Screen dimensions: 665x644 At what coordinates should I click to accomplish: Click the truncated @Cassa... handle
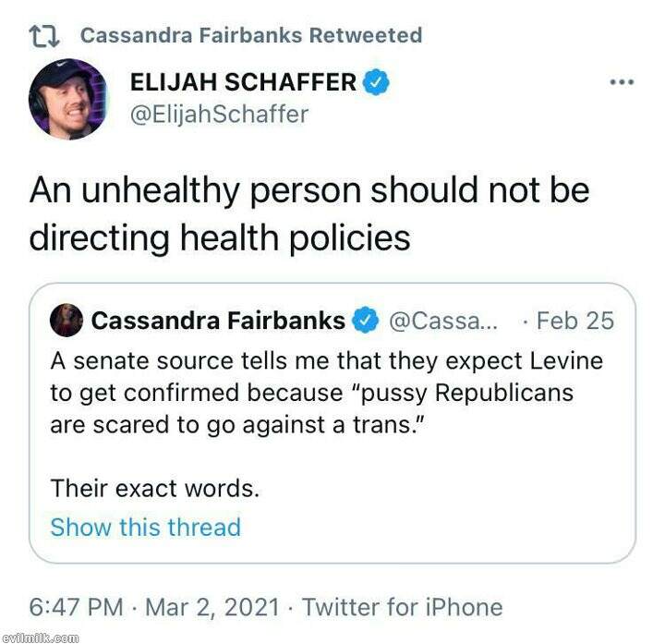click(443, 321)
